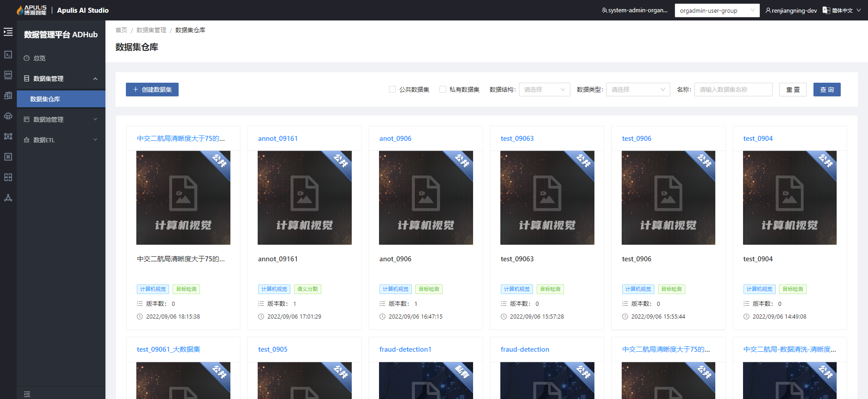
Task: Open the annot_09161 title link
Action: click(278, 139)
